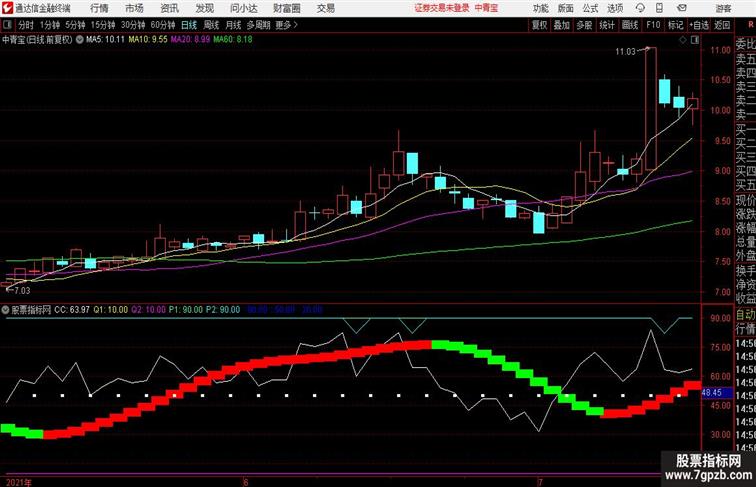Click the 11.03 high price label
This screenshot has height=487, width=756.
point(625,52)
